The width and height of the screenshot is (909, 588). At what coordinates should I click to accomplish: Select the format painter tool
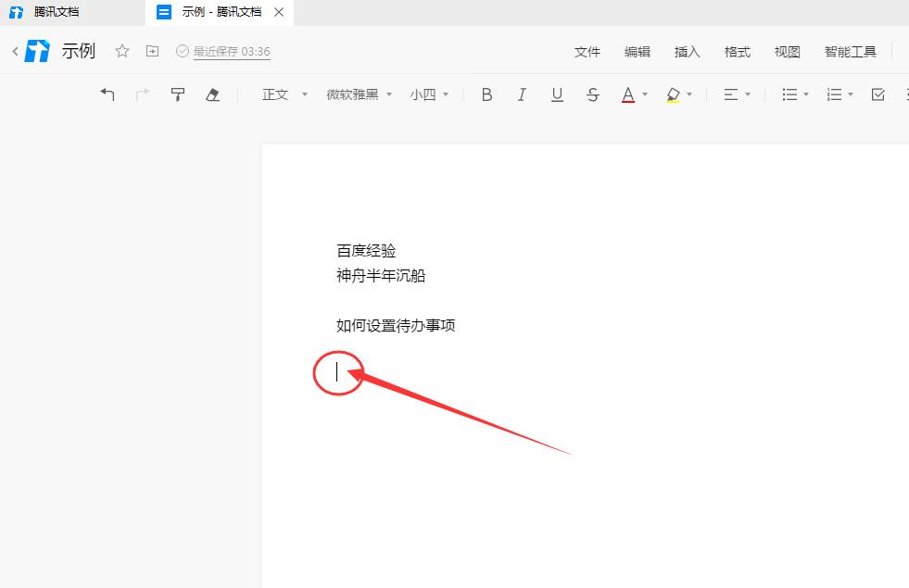[177, 94]
